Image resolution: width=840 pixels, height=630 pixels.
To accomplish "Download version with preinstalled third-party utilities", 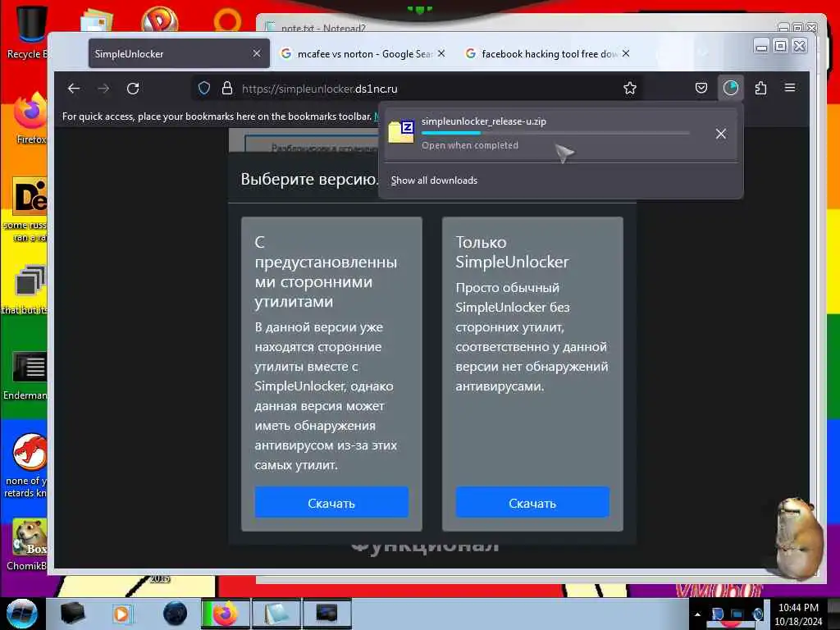I will click(x=331, y=503).
